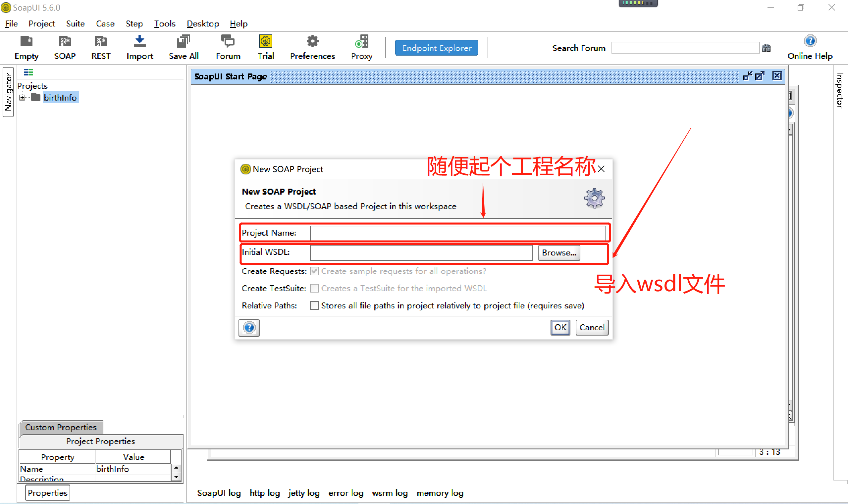Click OK in New SOAP Project dialog
The width and height of the screenshot is (848, 504).
pyautogui.click(x=560, y=327)
